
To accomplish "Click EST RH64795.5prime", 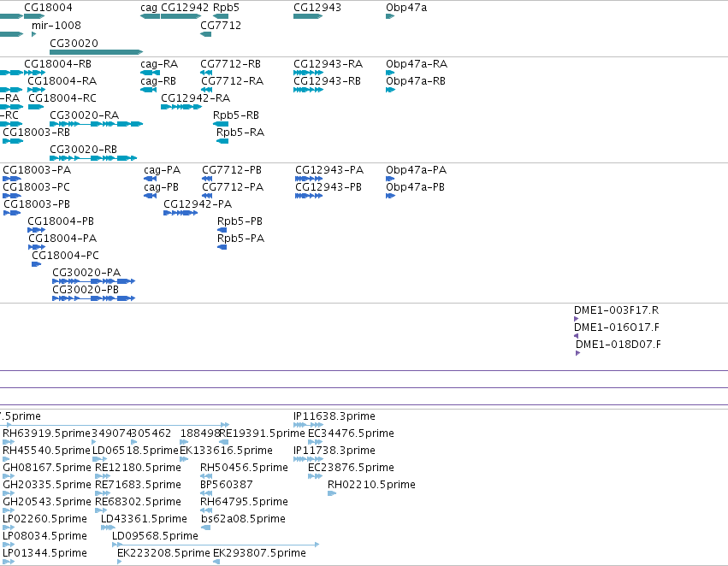I will pos(244,503).
